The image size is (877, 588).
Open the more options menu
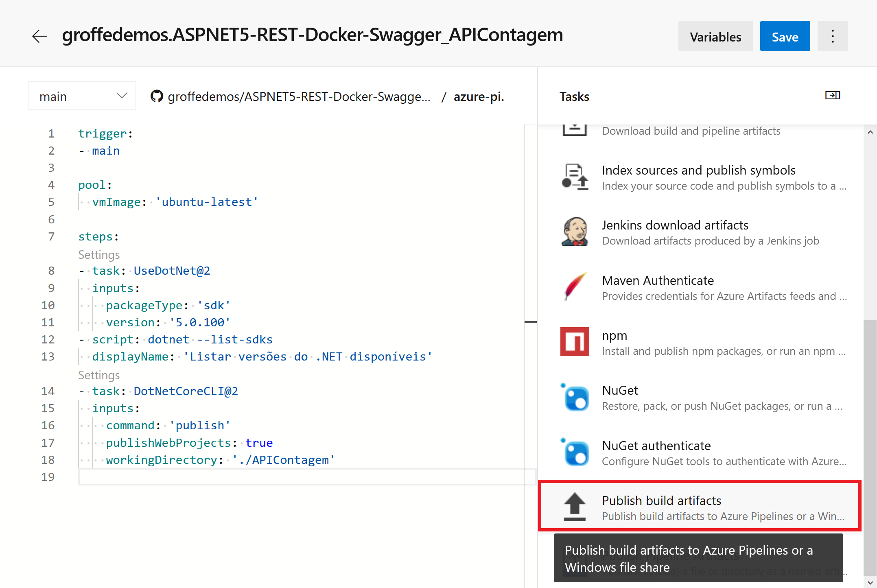point(833,36)
